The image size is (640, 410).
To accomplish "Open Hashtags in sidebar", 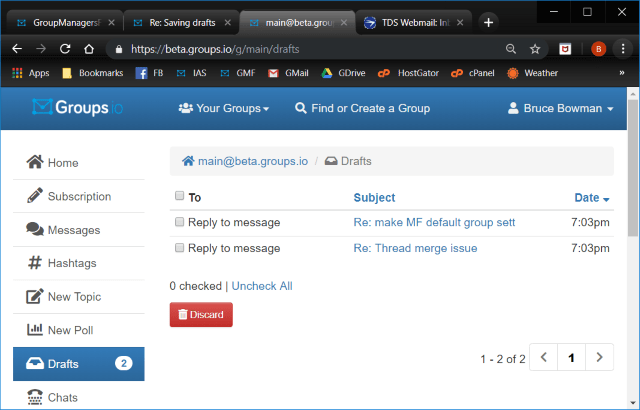I will [x=79, y=263].
